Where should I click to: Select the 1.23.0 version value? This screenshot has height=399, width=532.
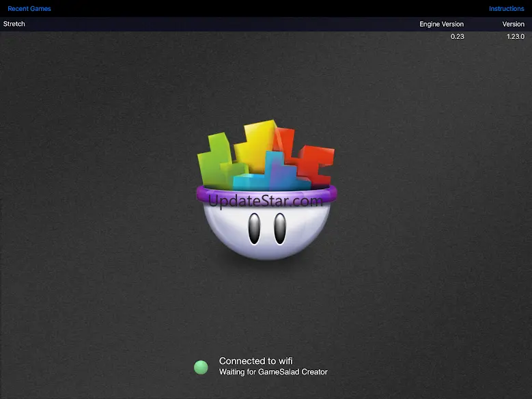515,36
